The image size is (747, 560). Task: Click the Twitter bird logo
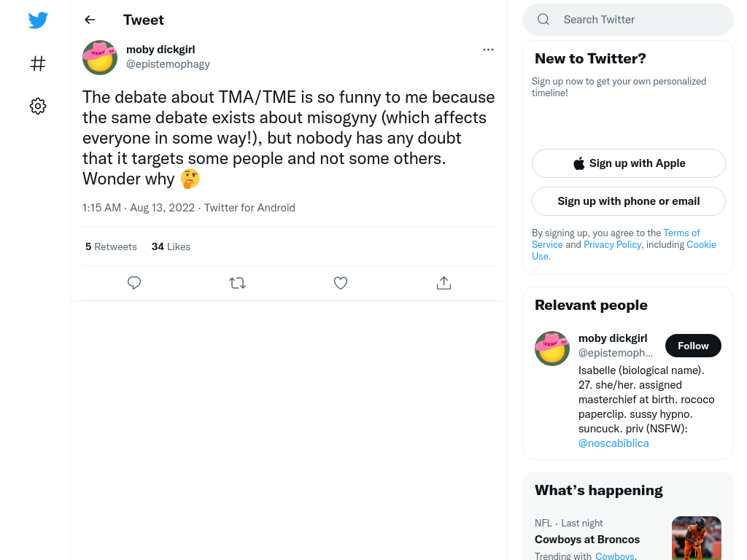tap(38, 20)
